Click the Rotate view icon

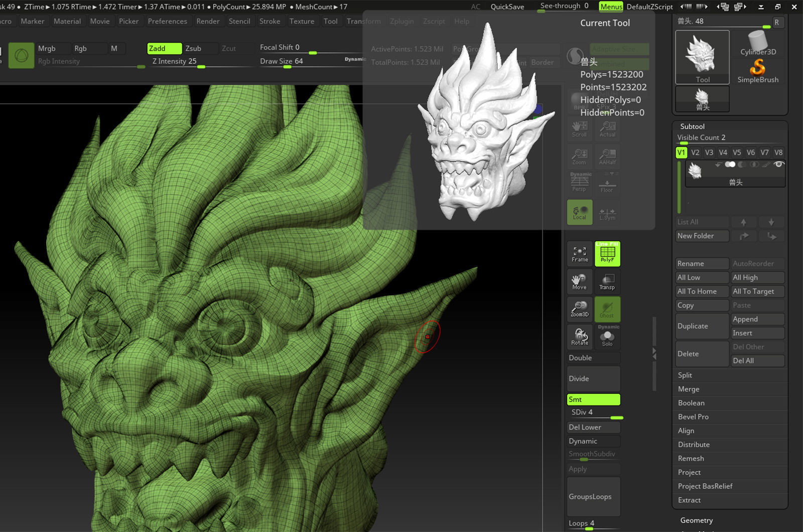click(580, 336)
